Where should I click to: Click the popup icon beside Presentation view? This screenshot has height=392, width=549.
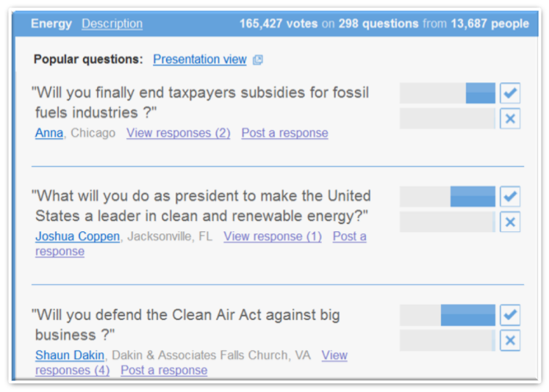click(258, 60)
